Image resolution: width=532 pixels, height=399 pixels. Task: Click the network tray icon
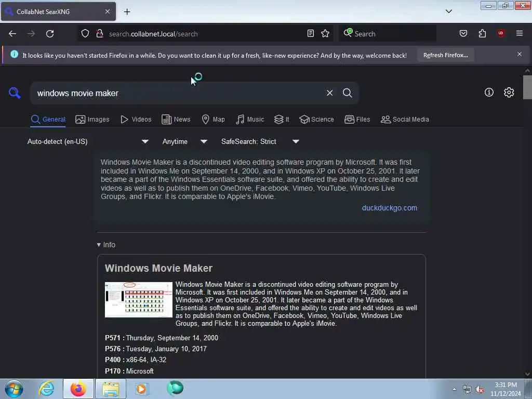coord(467,390)
